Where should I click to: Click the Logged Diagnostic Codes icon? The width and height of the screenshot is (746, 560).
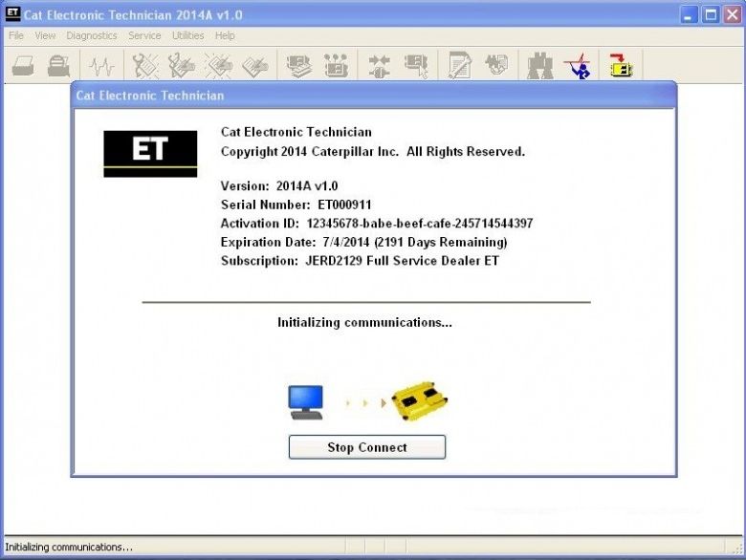pos(182,66)
